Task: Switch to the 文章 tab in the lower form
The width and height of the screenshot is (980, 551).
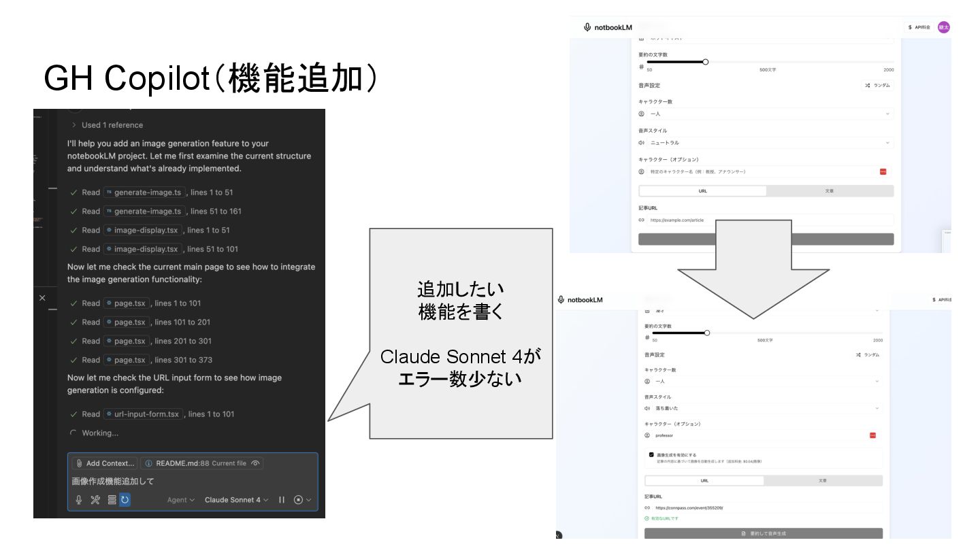Action: point(823,480)
